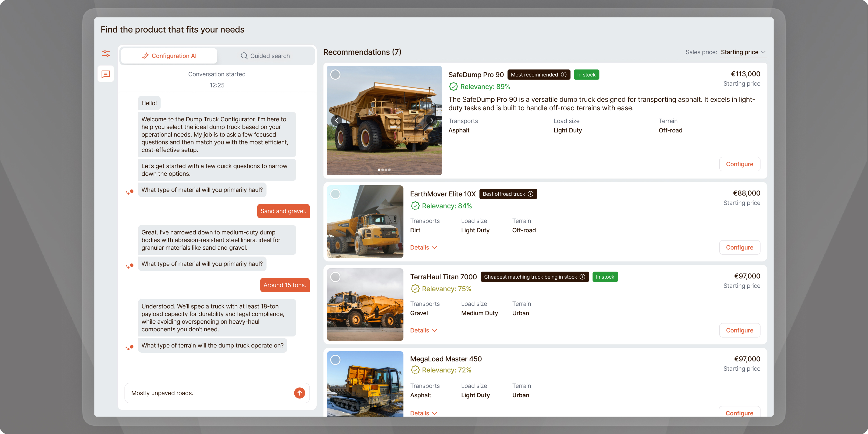Click info icon on Best offroad truck badge
Image resolution: width=868 pixels, height=434 pixels.
(x=531, y=194)
